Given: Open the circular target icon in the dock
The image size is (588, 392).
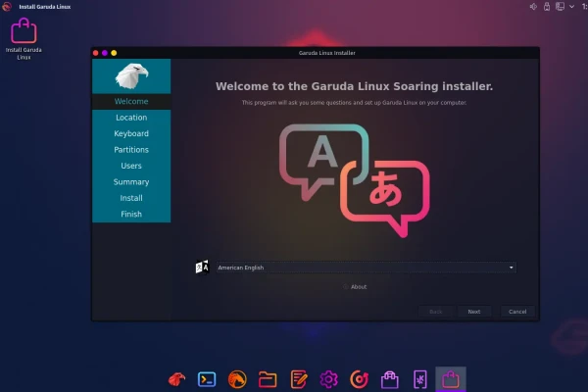Looking at the screenshot, I should [x=360, y=379].
